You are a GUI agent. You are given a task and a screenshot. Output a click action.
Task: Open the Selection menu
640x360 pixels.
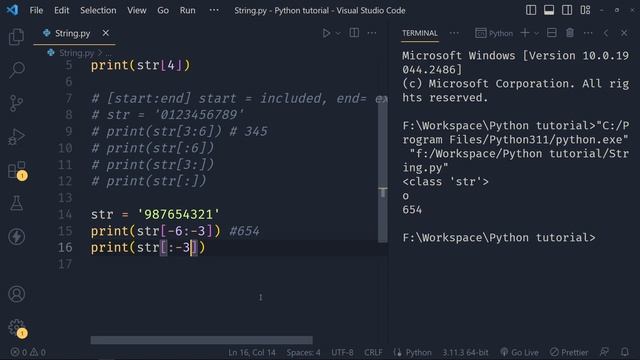pyautogui.click(x=98, y=10)
